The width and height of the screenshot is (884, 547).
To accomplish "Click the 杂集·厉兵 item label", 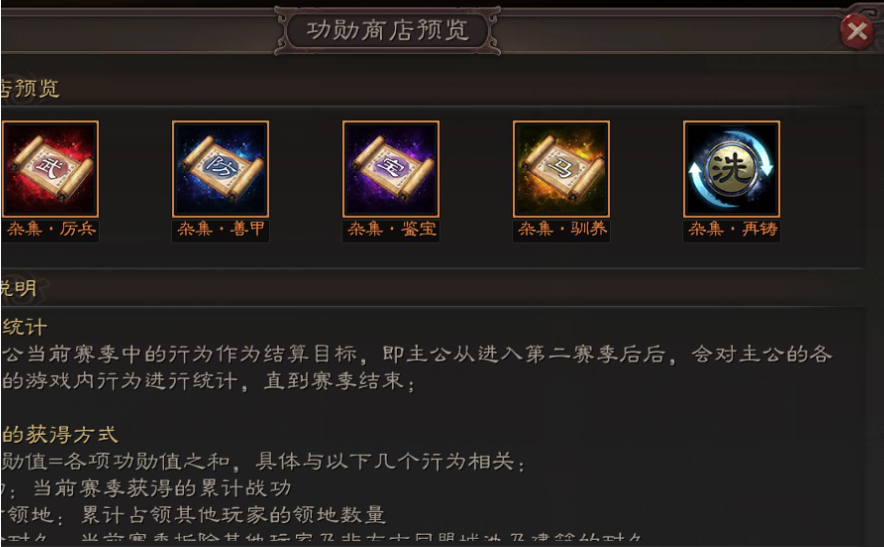I will click(x=51, y=229).
